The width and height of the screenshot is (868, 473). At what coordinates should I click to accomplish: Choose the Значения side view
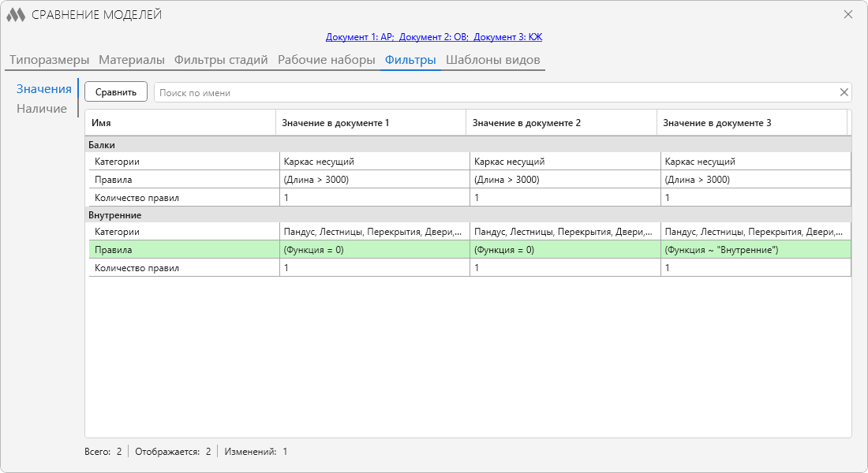coord(43,89)
